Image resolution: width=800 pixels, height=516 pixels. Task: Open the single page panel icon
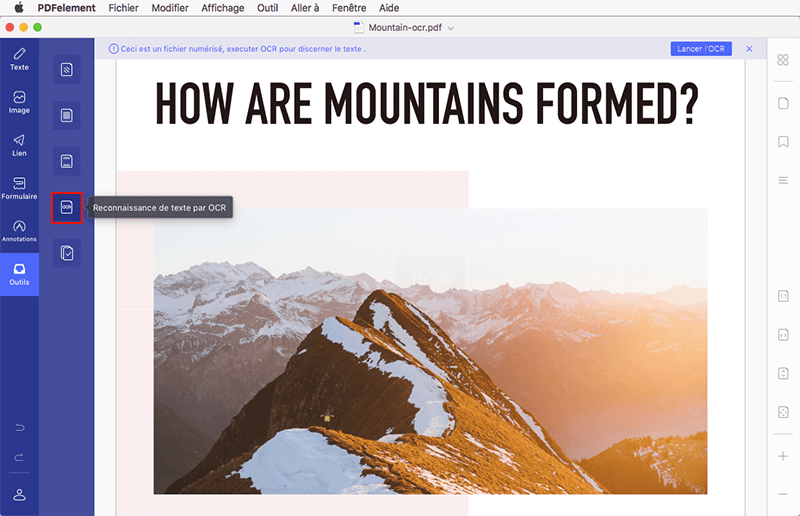coord(783,103)
